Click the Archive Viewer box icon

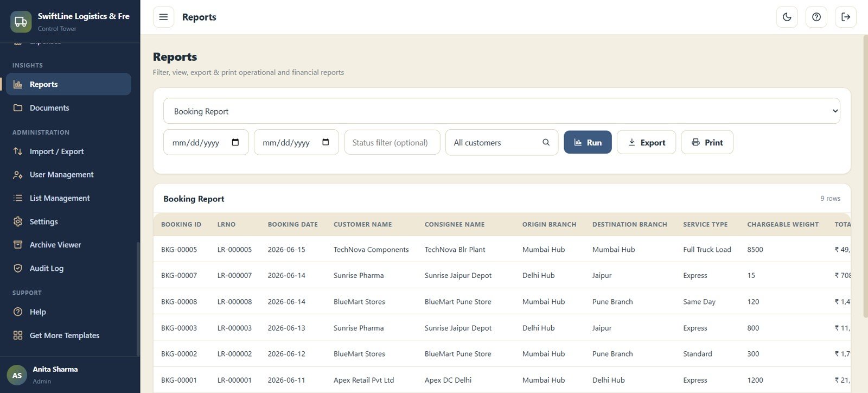18,245
